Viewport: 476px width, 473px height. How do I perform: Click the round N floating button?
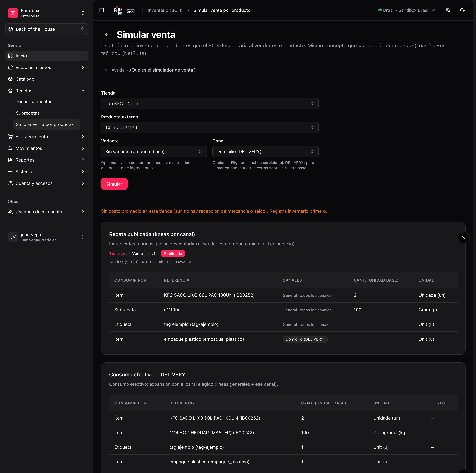(463, 238)
